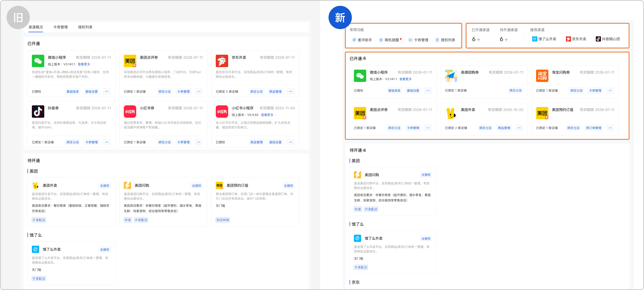The height and width of the screenshot is (290, 644).
Task: Click the Gaode group-buy coupon icon
Action: pos(451,76)
